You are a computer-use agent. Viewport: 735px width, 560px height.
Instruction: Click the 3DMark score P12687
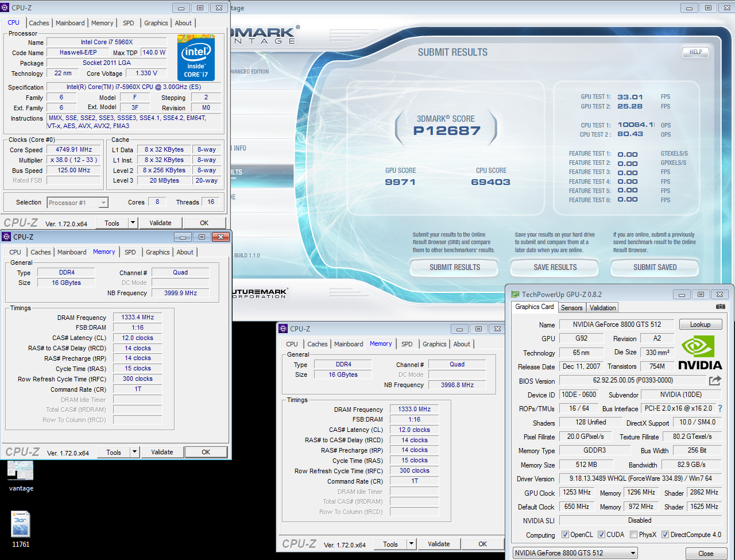pos(447,131)
